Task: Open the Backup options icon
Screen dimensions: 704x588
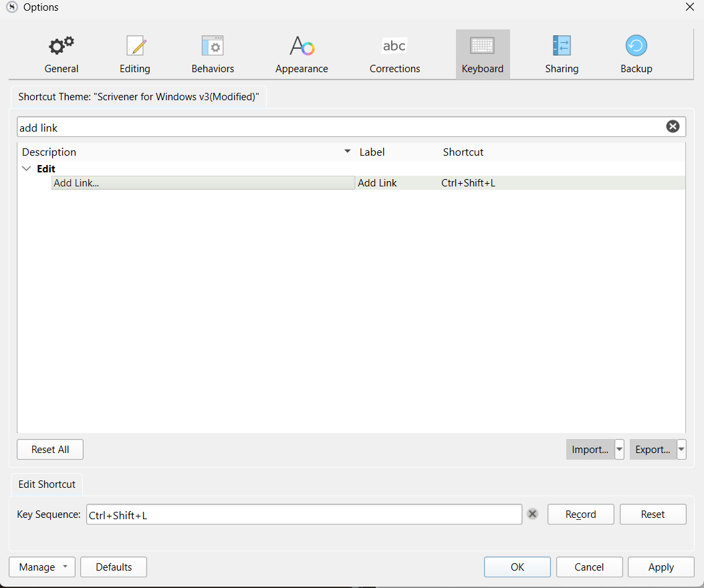Action: point(636,46)
